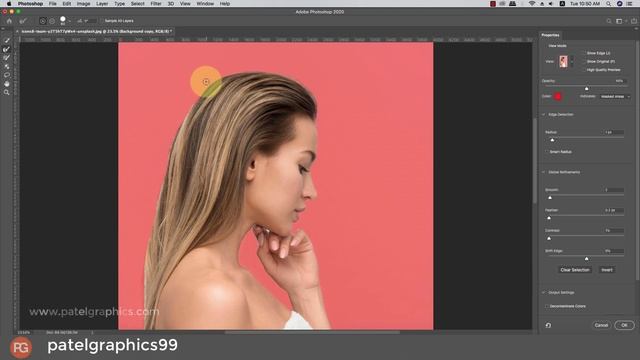The image size is (640, 360).
Task: Click the Radius value input field
Action: tap(614, 132)
